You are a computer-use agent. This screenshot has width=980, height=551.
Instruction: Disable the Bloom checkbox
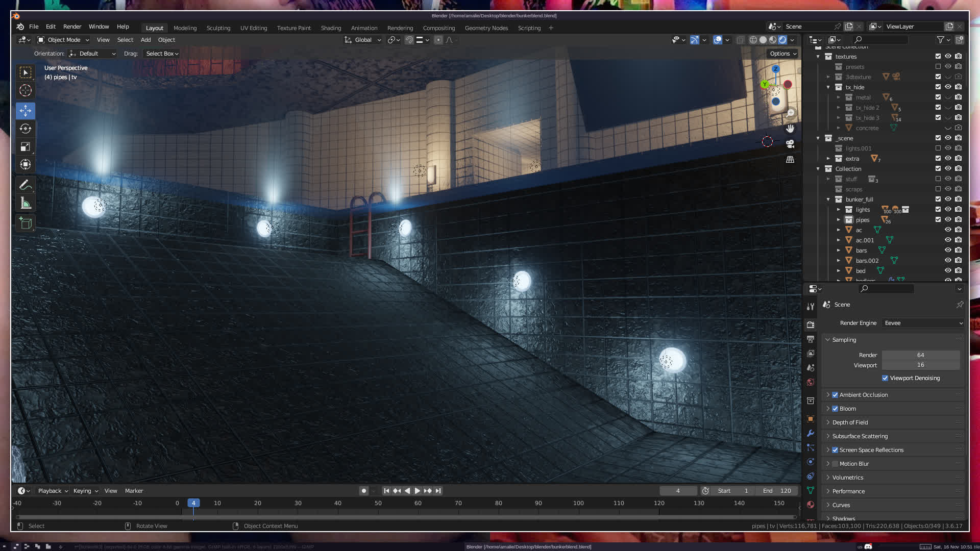(835, 409)
